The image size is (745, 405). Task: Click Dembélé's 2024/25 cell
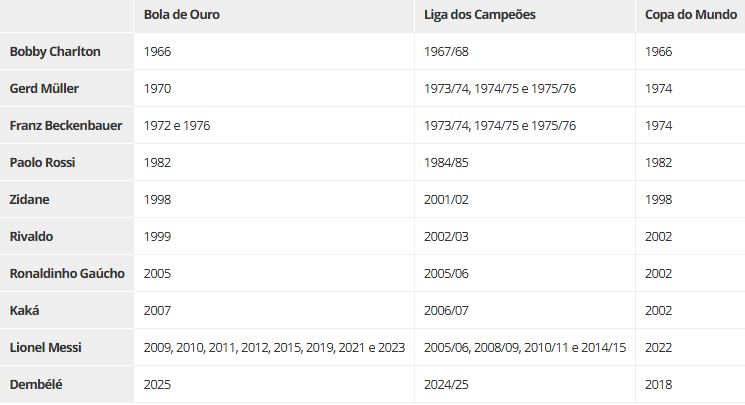click(447, 384)
